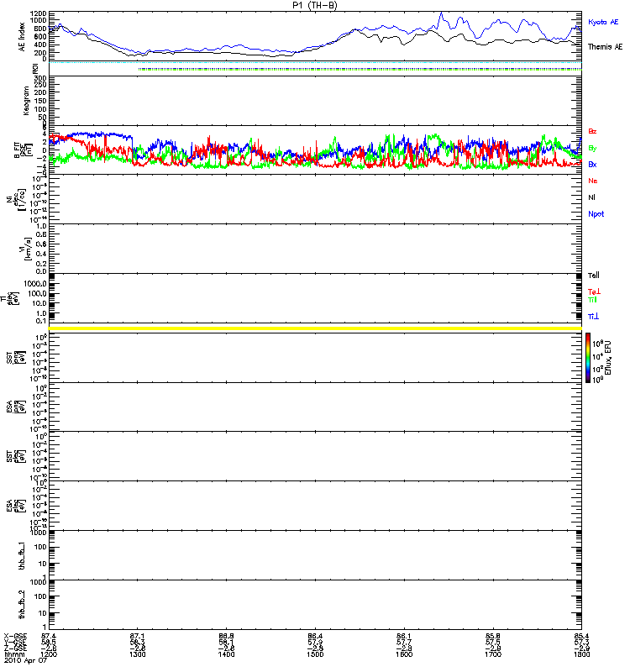
Task: Click the 'ESA ions [eV]' axis label
Action: (17, 407)
